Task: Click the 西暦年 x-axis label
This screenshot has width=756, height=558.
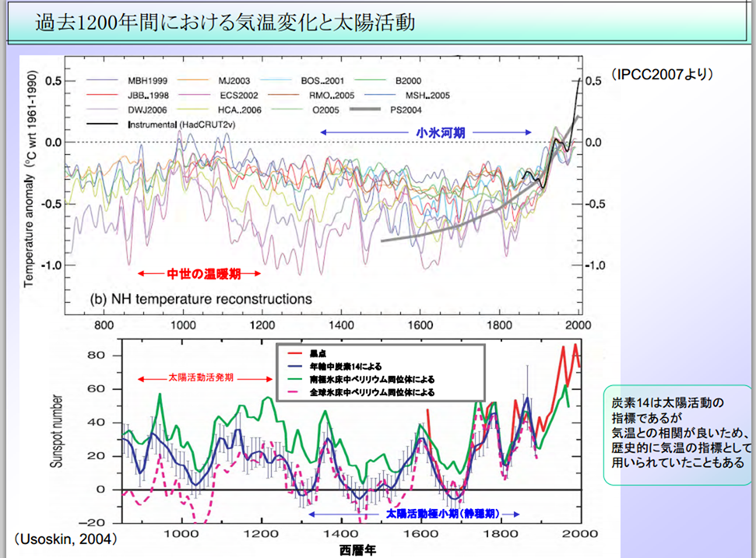Action: 357,550
